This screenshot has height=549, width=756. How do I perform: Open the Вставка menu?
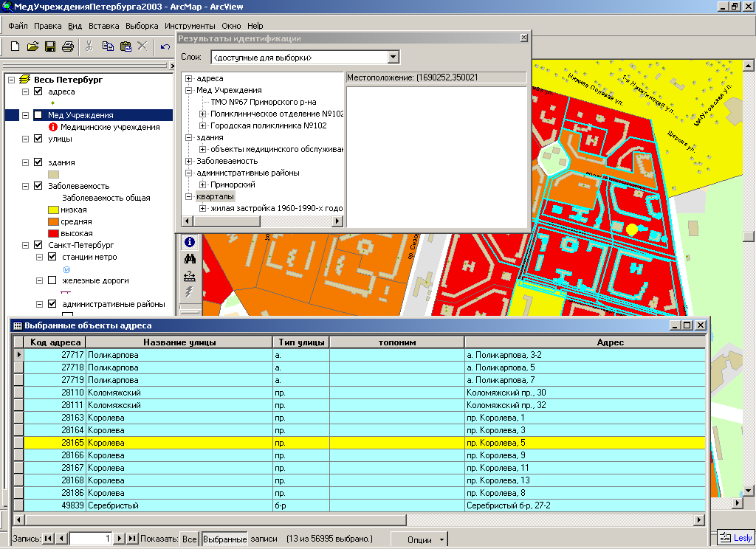point(103,26)
